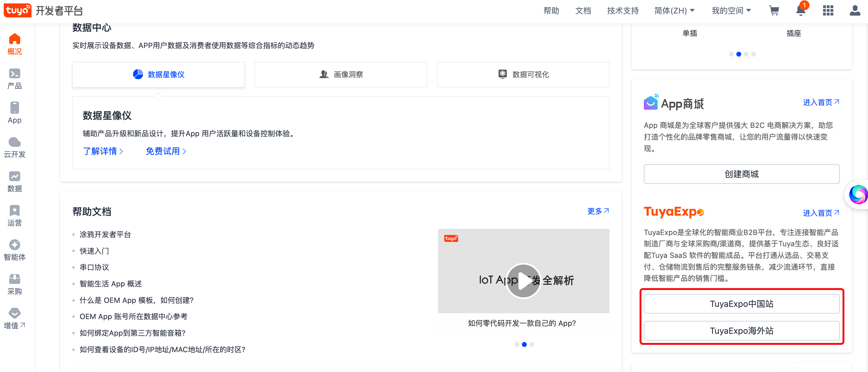Click the Tuya logo in the header
The width and height of the screenshot is (868, 372).
[x=17, y=10]
